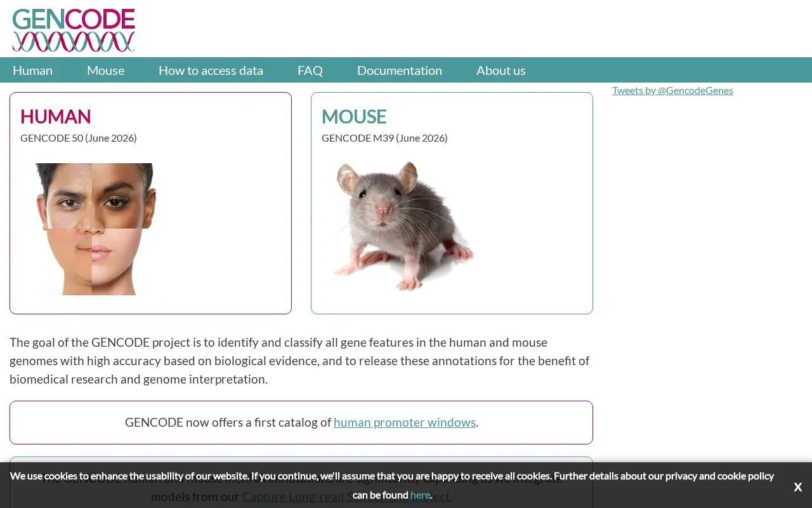Click the GENCODE project goal paragraph

pos(299,361)
